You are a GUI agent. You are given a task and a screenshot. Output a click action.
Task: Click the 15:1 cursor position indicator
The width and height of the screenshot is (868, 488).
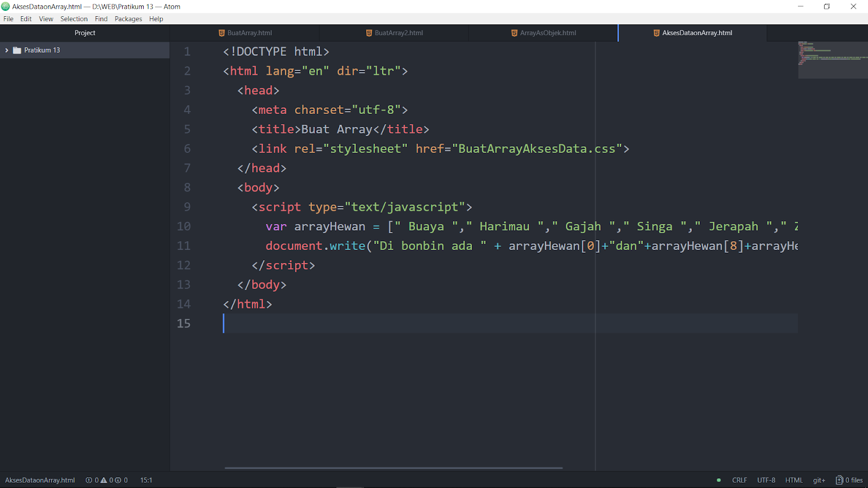tap(145, 480)
